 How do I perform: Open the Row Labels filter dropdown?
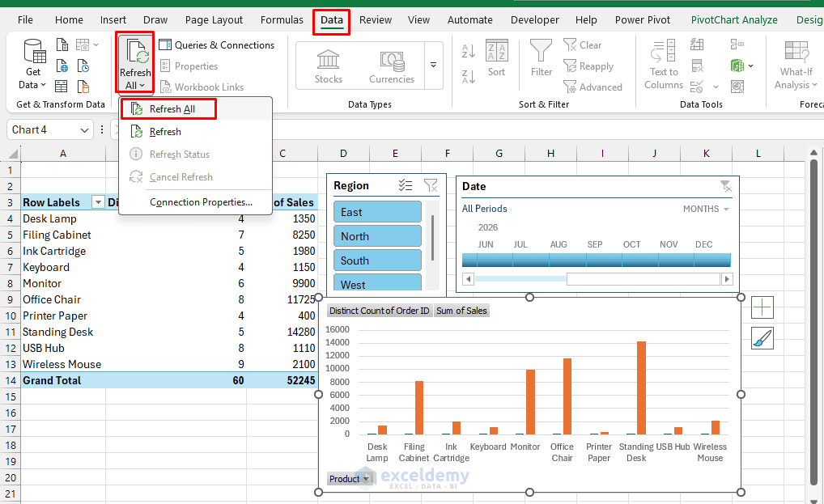click(98, 202)
